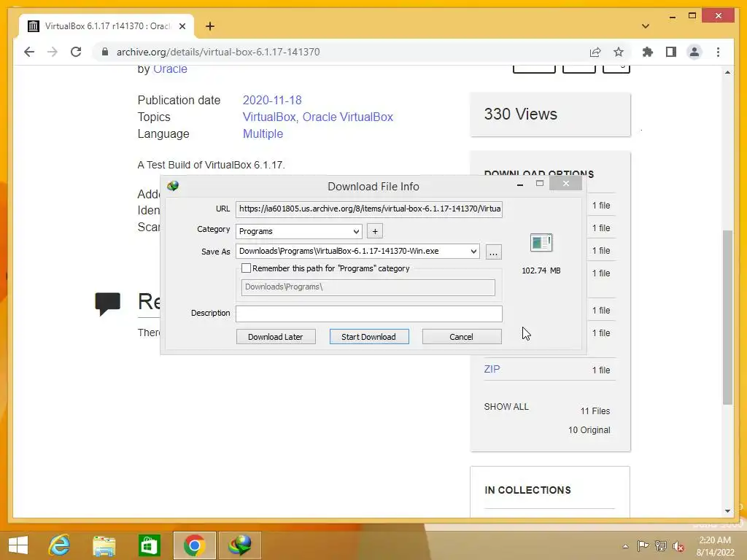The width and height of the screenshot is (747, 560).
Task: Click the page scrollbar thumb
Action: click(727, 317)
